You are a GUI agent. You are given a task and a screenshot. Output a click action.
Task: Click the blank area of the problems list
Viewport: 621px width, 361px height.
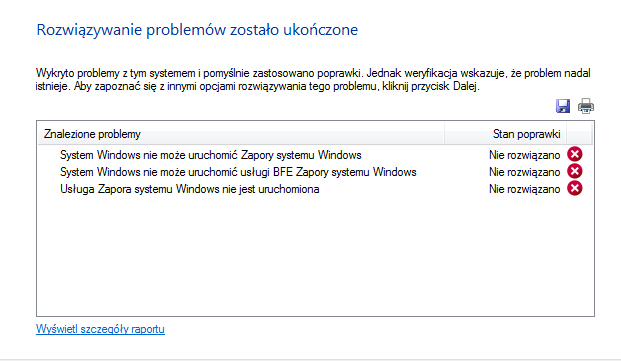tap(315, 255)
